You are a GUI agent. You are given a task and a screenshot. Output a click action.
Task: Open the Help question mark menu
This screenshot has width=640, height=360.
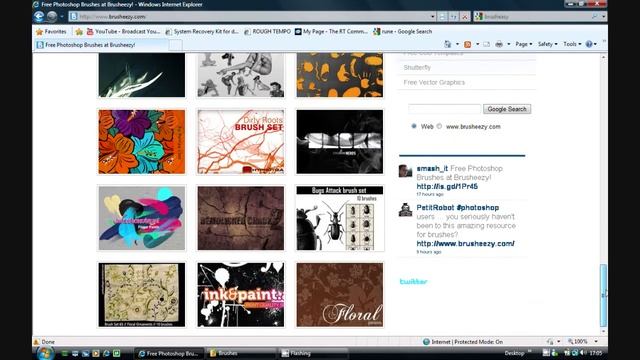[591, 44]
